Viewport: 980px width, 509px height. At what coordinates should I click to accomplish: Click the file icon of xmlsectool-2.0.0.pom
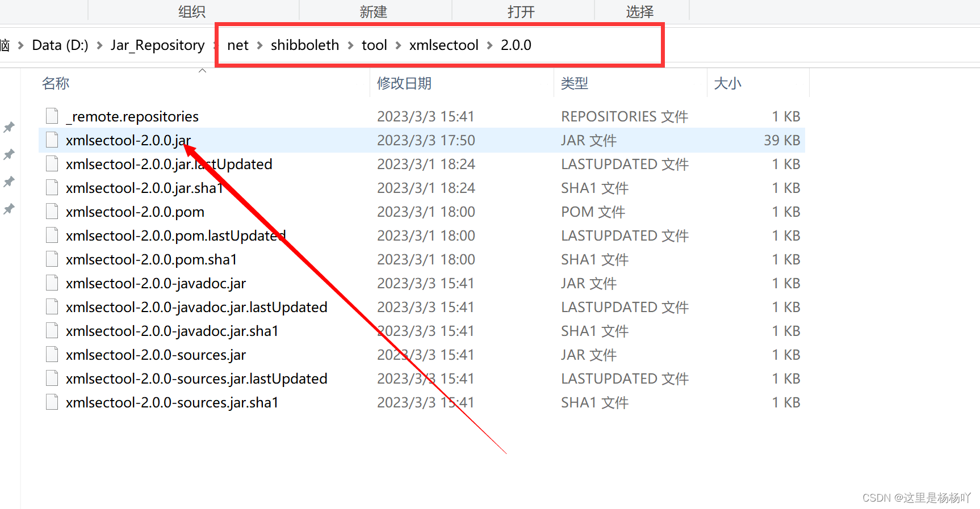[52, 212]
